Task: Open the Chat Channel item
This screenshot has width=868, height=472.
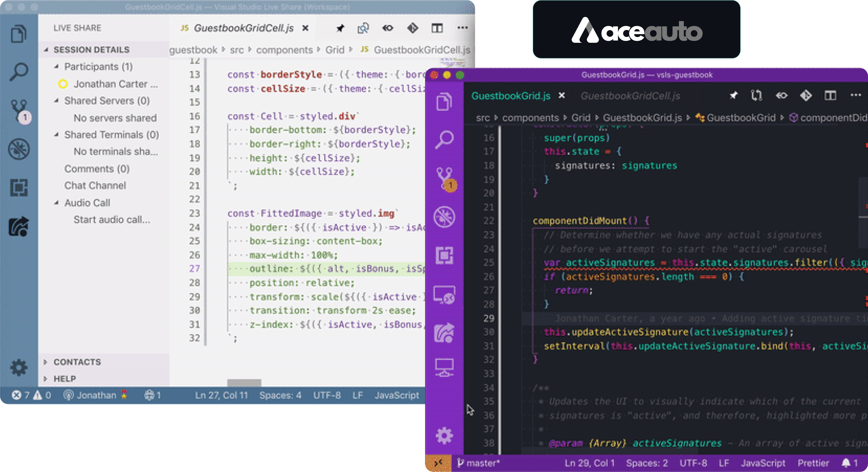Action: [95, 185]
